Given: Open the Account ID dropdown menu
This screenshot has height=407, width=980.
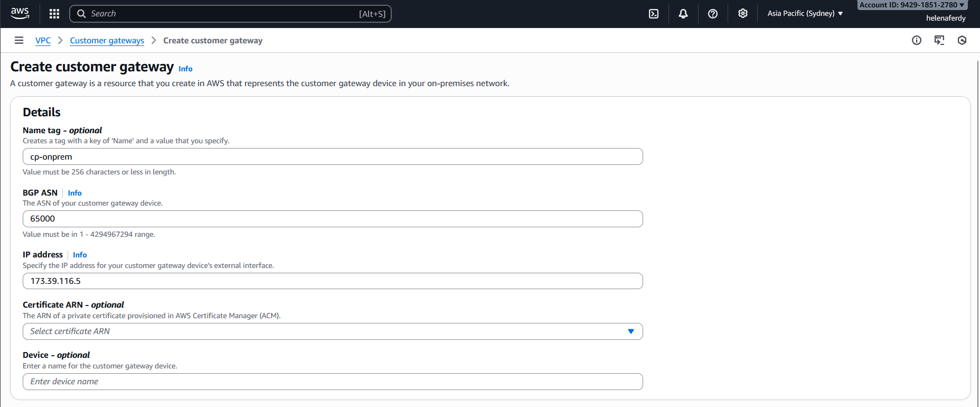Looking at the screenshot, I should click(x=912, y=5).
